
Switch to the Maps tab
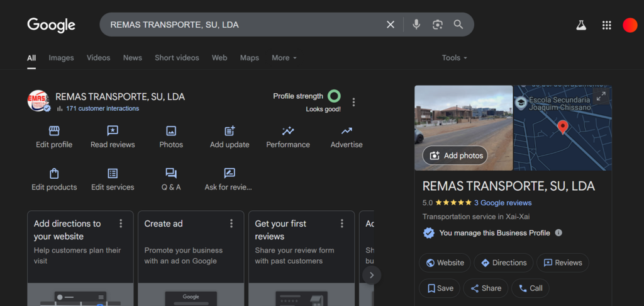249,58
